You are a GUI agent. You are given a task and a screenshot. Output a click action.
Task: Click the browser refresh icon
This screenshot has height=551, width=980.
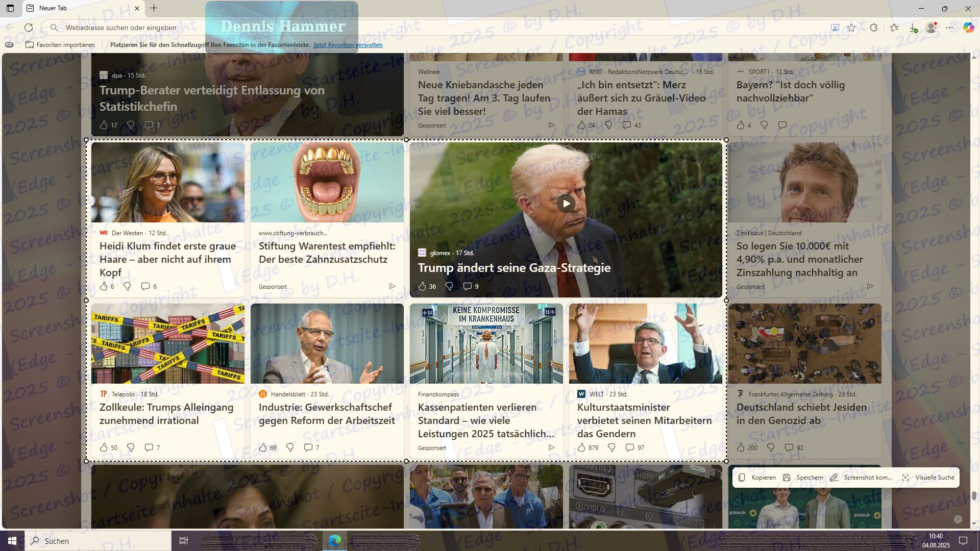click(x=29, y=28)
